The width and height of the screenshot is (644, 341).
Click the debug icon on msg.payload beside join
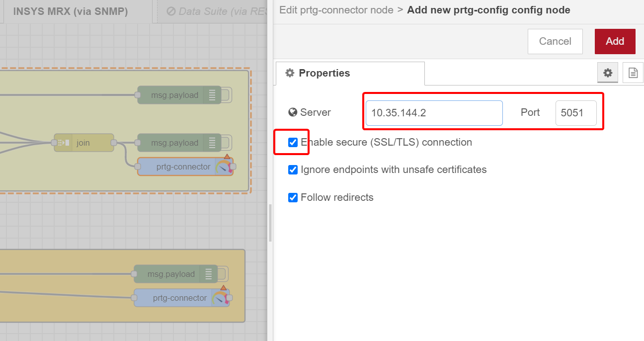213,143
